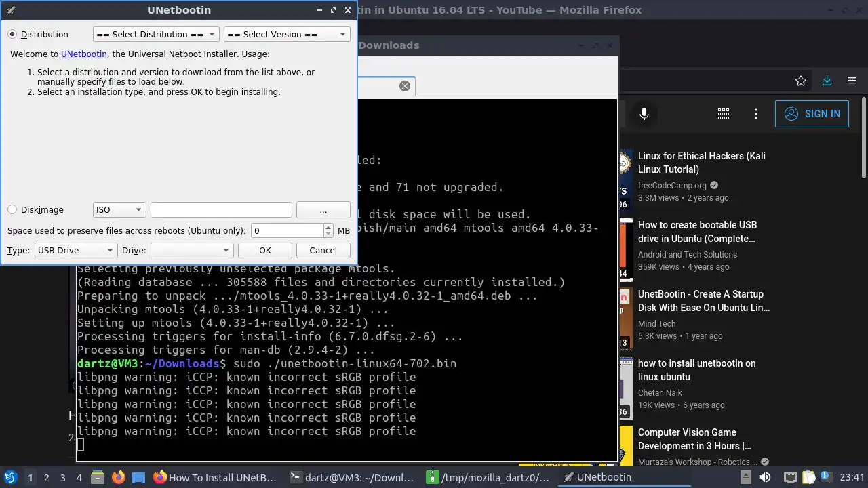Open the clipboard manager tray icon
This screenshot has height=488, width=868.
[808, 477]
